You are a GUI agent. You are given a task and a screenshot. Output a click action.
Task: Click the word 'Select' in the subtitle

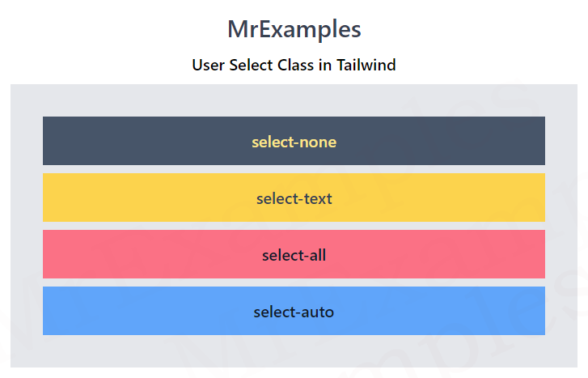251,65
